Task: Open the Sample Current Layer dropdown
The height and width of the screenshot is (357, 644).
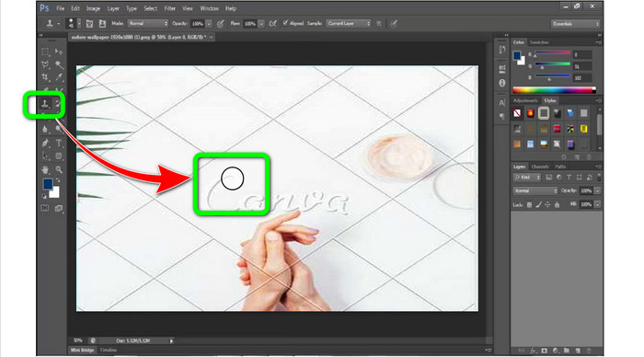Action: (349, 23)
